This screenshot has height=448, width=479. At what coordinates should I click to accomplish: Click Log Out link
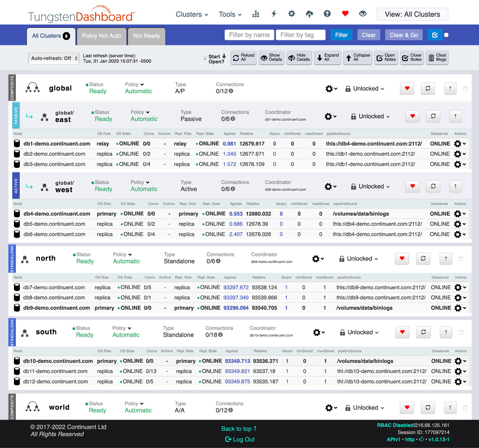(240, 439)
